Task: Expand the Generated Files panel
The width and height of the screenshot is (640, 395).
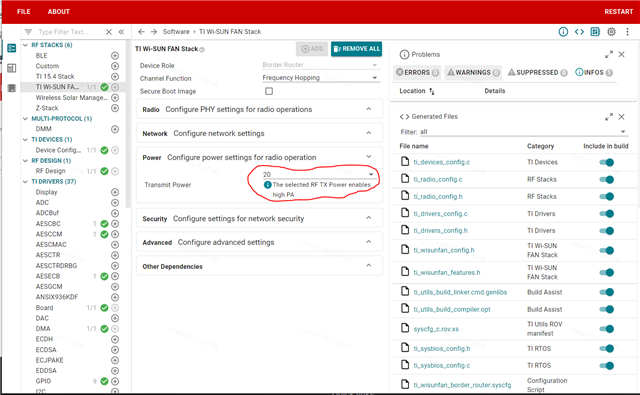Action: [609, 117]
